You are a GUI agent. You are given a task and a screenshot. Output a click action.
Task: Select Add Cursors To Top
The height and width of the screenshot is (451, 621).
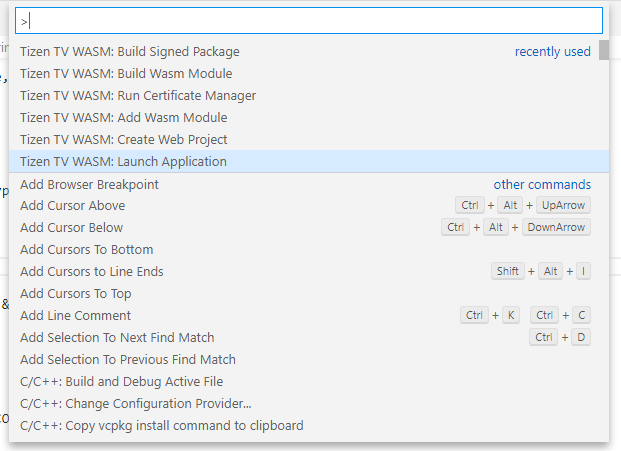click(x=309, y=293)
